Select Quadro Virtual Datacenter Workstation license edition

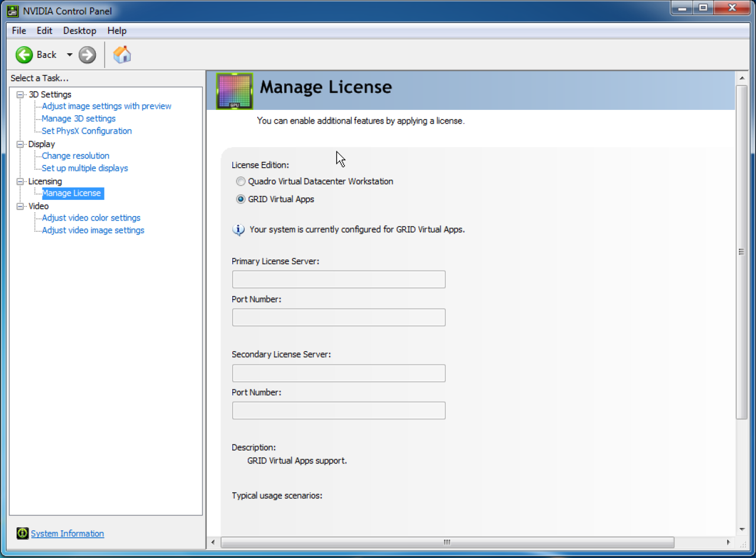click(241, 181)
